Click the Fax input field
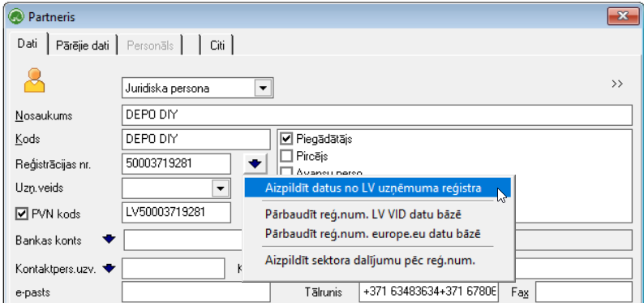The width and height of the screenshot is (644, 303). (584, 292)
